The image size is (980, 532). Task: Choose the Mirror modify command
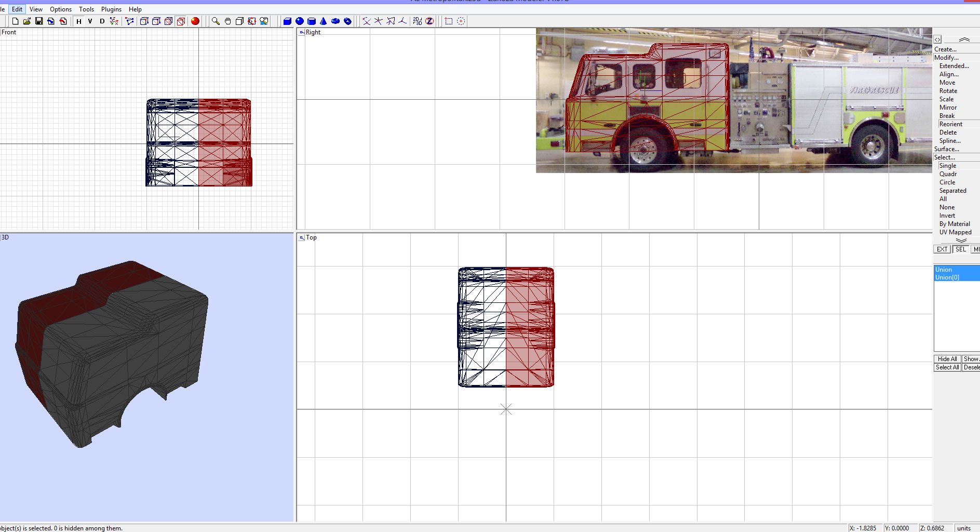(x=948, y=108)
